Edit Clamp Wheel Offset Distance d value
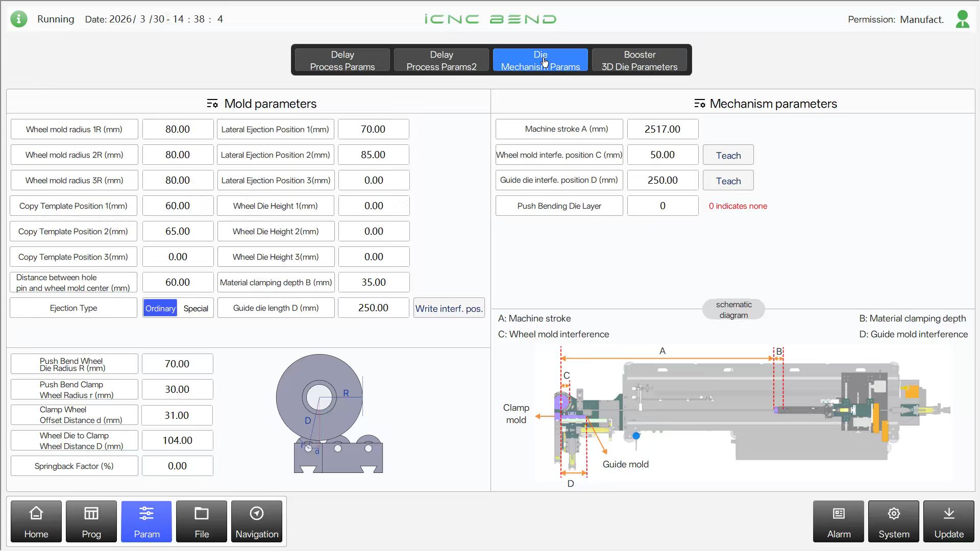Image resolution: width=980 pixels, height=551 pixels. 178,415
